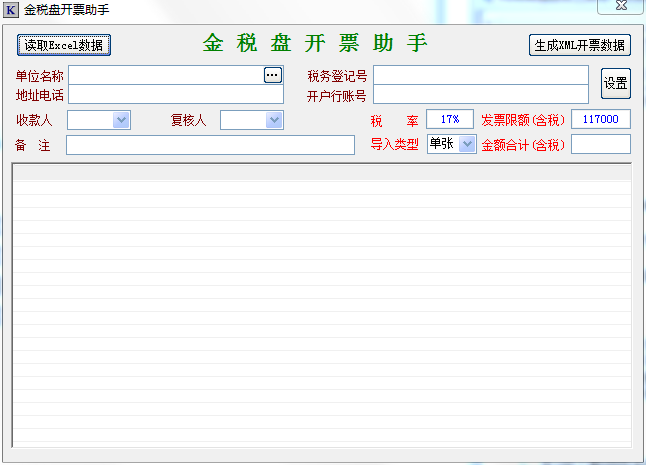The image size is (646, 465).
Task: Click the 税率 field showing 17%
Action: coord(449,119)
